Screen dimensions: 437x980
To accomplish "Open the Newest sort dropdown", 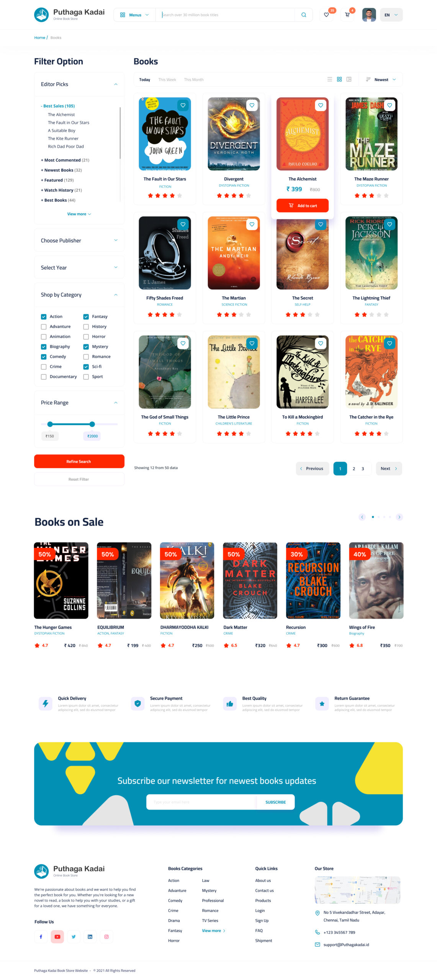I will [381, 79].
